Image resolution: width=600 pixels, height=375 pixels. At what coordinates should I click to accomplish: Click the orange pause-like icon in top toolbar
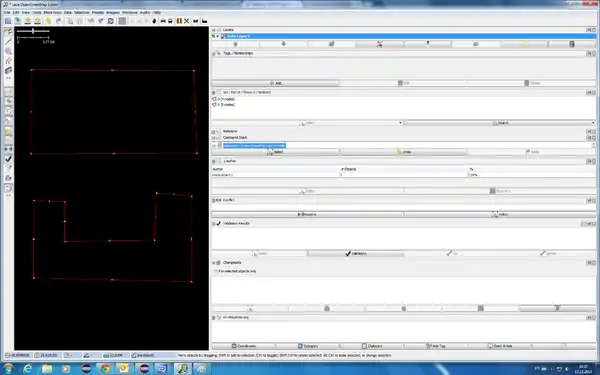coord(179,21)
